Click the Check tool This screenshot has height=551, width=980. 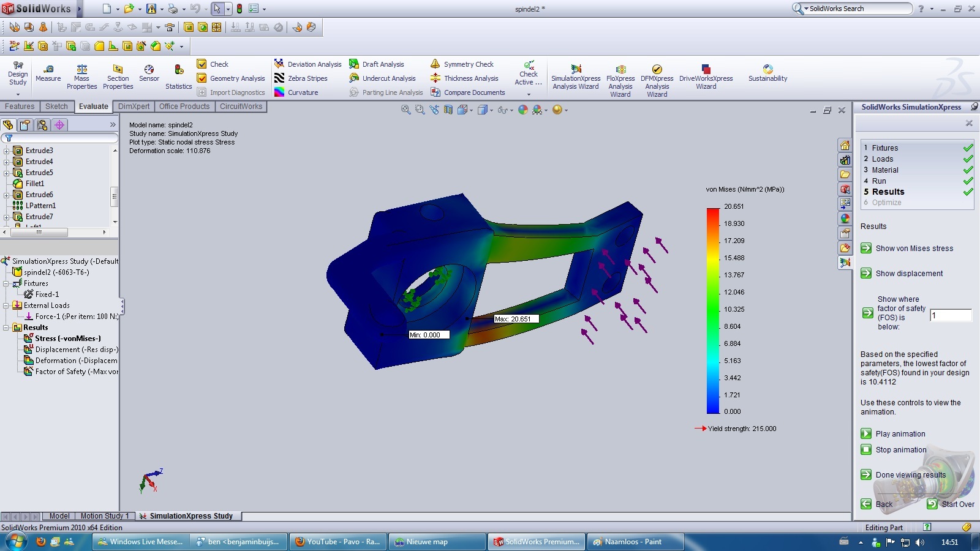[x=213, y=64]
